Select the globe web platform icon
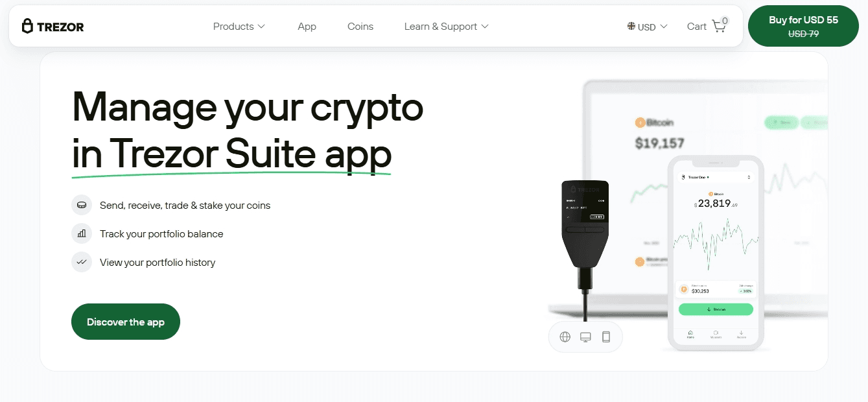 565,337
